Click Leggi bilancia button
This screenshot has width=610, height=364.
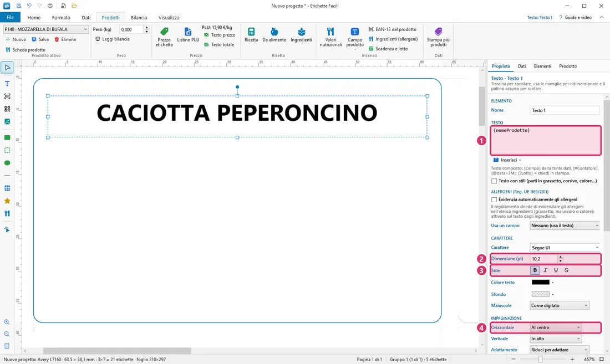coord(113,39)
